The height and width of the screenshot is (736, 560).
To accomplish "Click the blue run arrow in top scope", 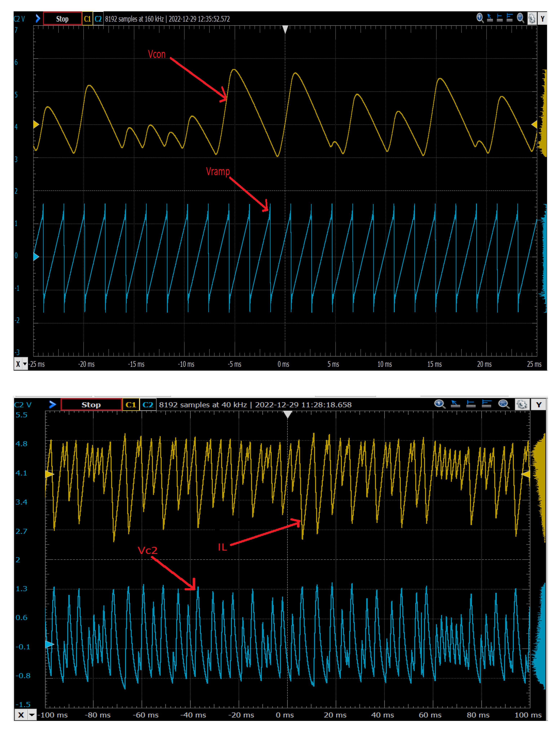I will click(x=38, y=18).
